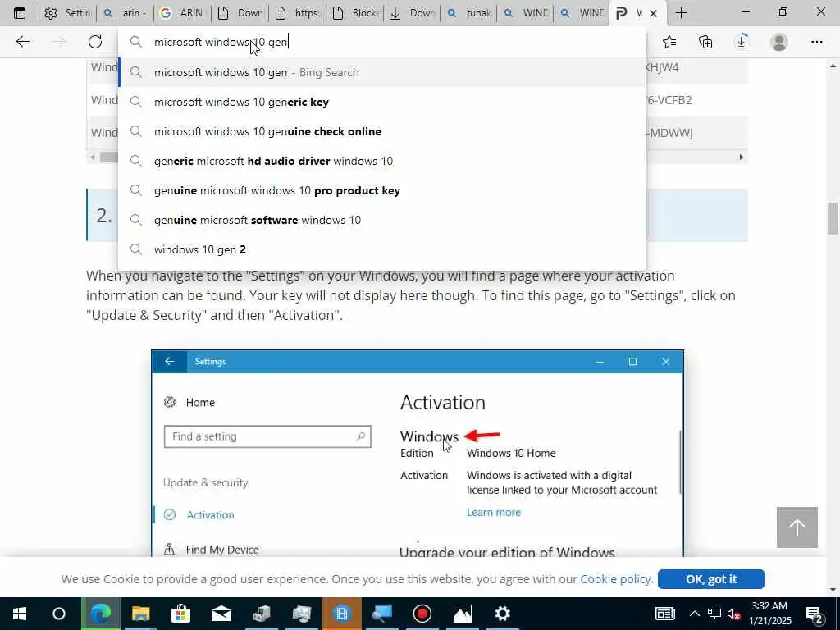Open the Cookie policy link

coord(615,579)
